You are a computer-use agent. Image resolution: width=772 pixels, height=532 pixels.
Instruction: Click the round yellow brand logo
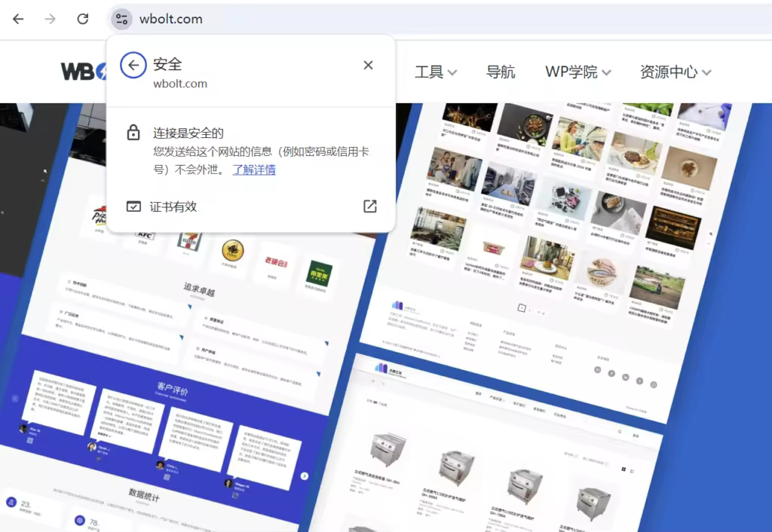[232, 251]
